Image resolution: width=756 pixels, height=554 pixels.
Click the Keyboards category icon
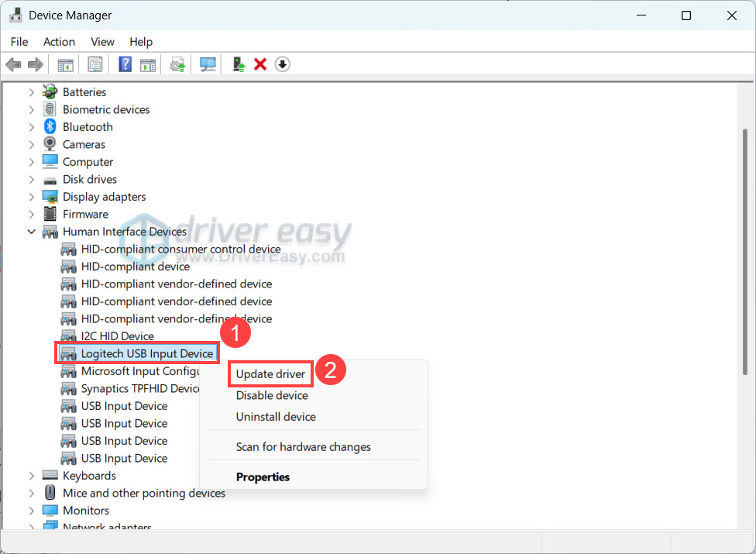tap(50, 476)
